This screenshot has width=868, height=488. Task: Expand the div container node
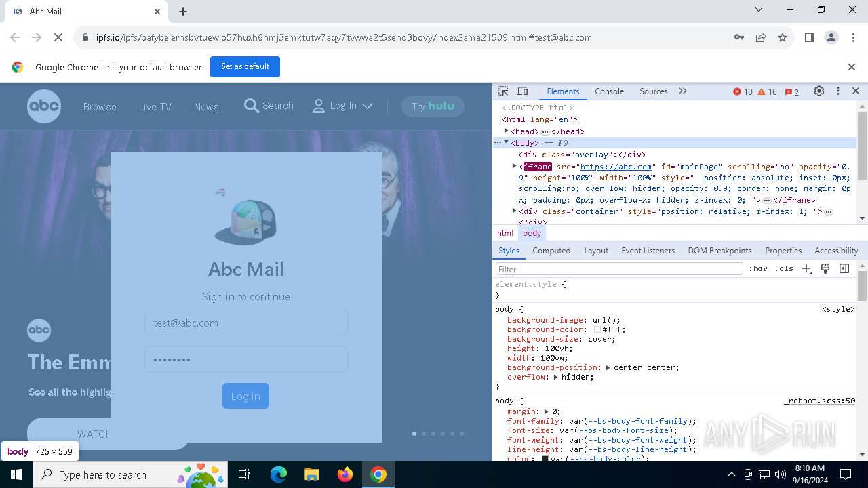point(514,211)
